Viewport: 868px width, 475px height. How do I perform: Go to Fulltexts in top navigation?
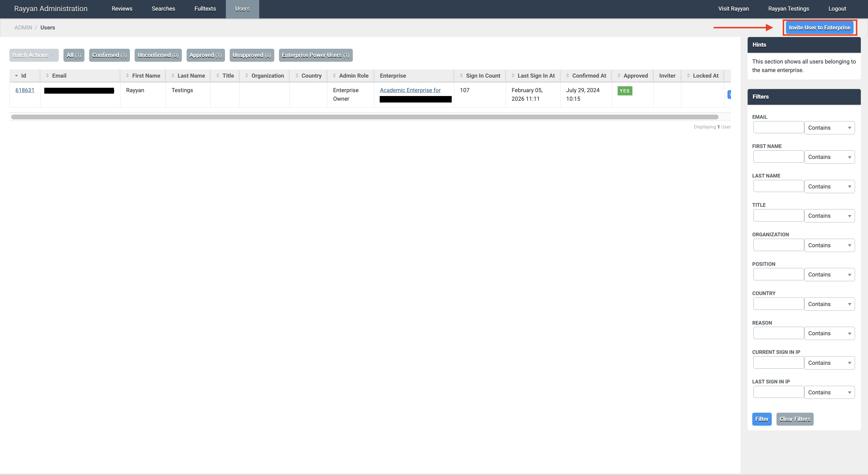(x=205, y=9)
